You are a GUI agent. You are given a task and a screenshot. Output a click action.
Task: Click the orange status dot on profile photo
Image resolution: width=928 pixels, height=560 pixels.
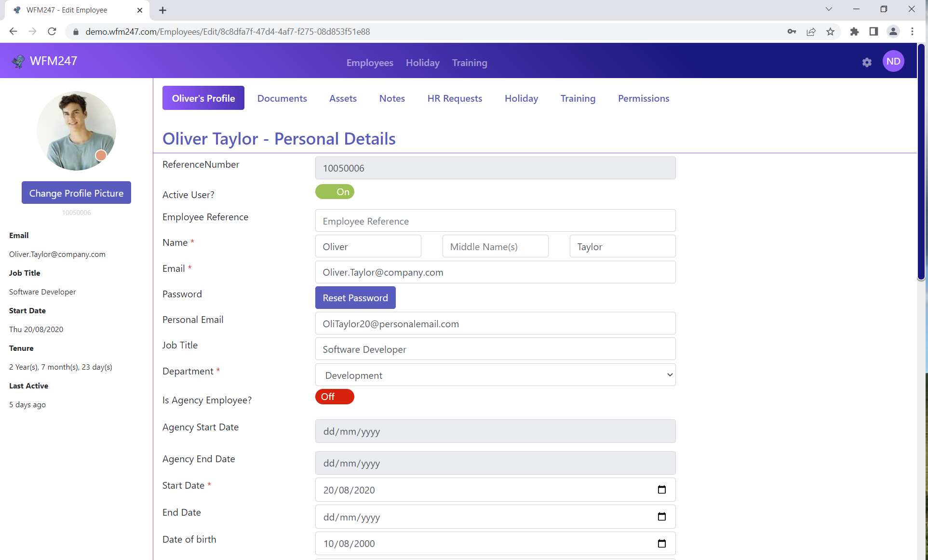[x=101, y=155]
